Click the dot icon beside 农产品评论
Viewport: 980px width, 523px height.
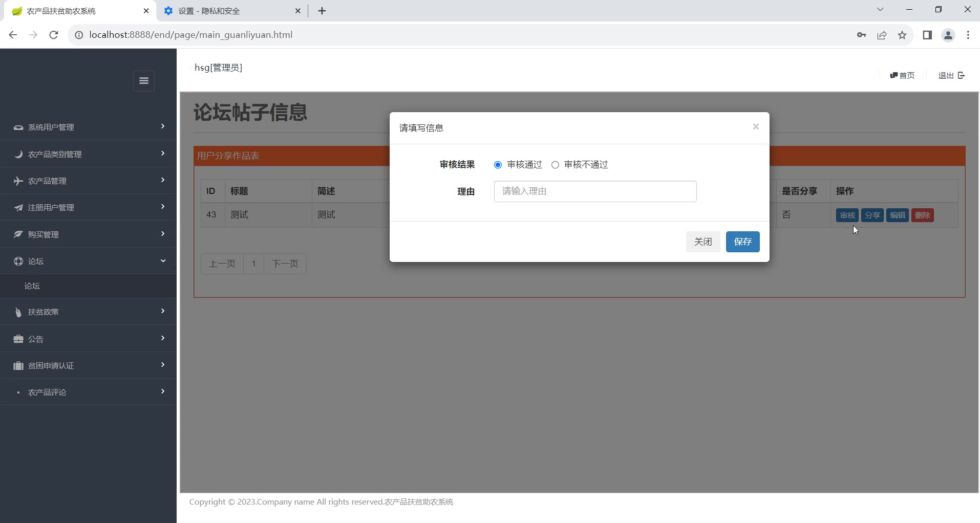[18, 393]
